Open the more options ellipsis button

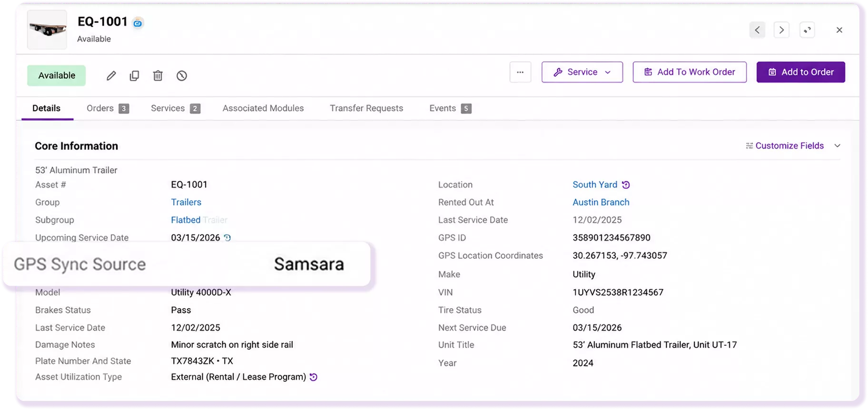520,72
